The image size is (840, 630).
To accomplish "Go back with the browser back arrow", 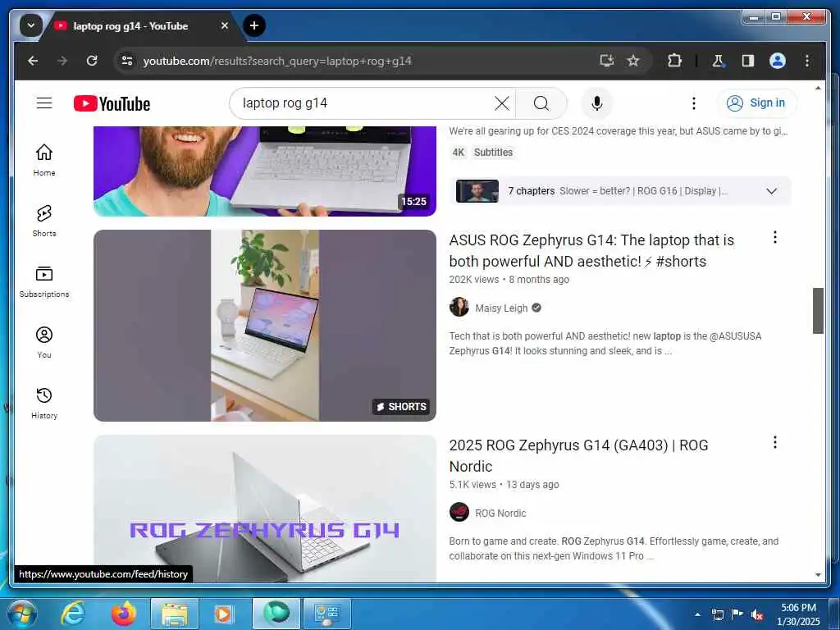I will click(x=33, y=61).
